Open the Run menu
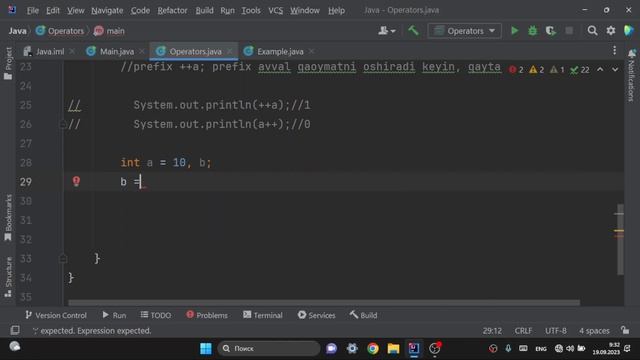Screen dimensions: 640x360 coord(227,11)
